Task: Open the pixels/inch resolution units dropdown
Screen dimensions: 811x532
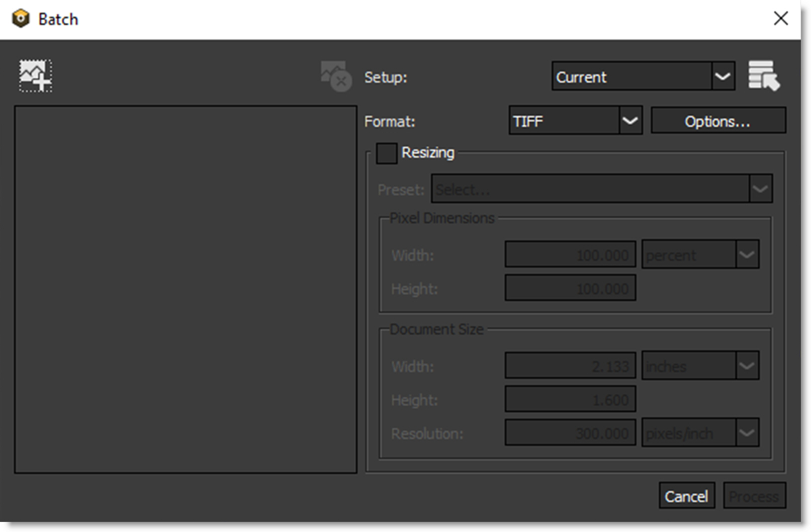Action: click(700, 432)
